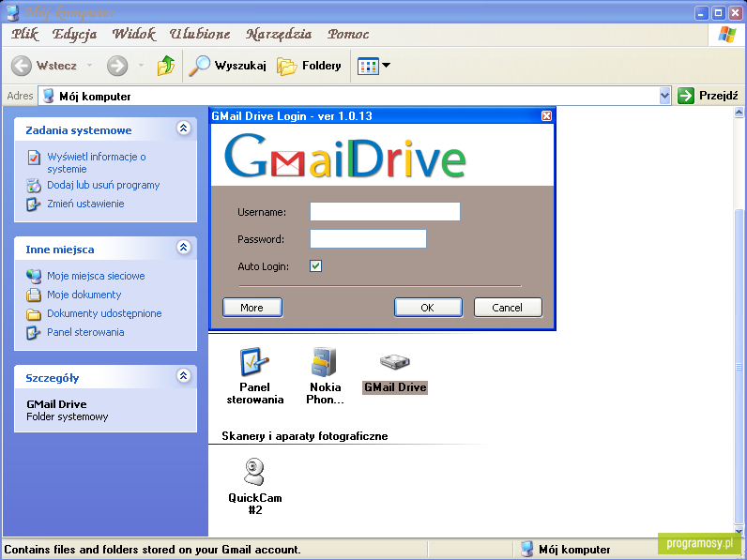Open Moje miejsca sieciowe link

coord(96,276)
